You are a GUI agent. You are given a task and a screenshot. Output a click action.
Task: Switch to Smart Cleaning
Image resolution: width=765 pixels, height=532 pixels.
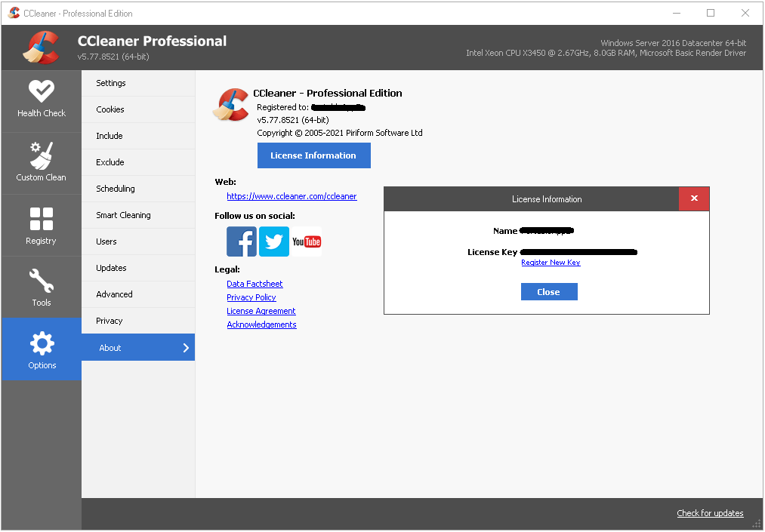coord(123,215)
